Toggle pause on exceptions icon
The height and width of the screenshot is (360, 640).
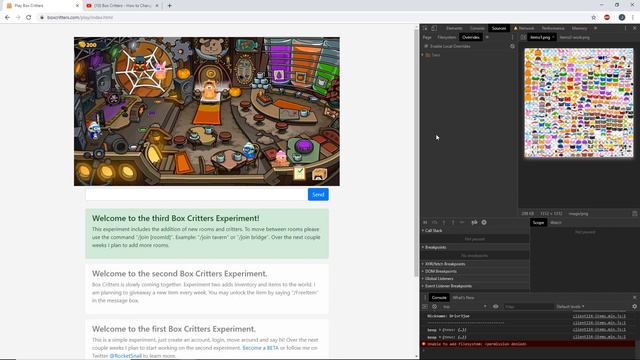(484, 222)
